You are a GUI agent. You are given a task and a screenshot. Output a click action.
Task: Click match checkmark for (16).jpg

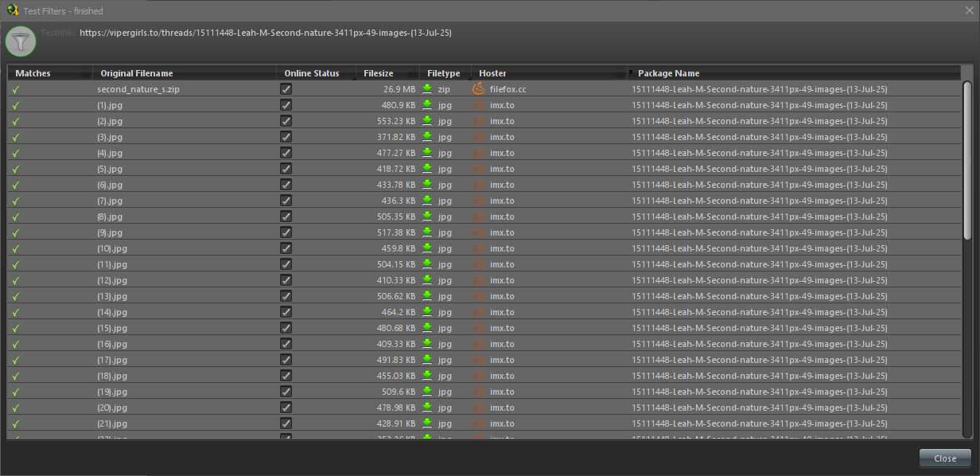pyautogui.click(x=16, y=344)
